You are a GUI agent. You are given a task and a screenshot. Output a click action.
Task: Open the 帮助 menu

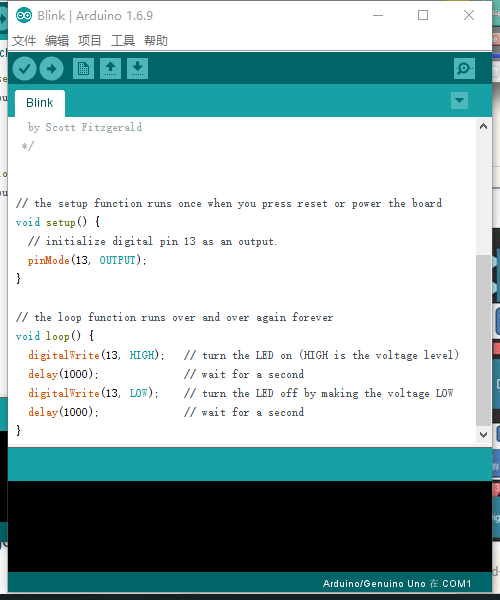(x=156, y=40)
